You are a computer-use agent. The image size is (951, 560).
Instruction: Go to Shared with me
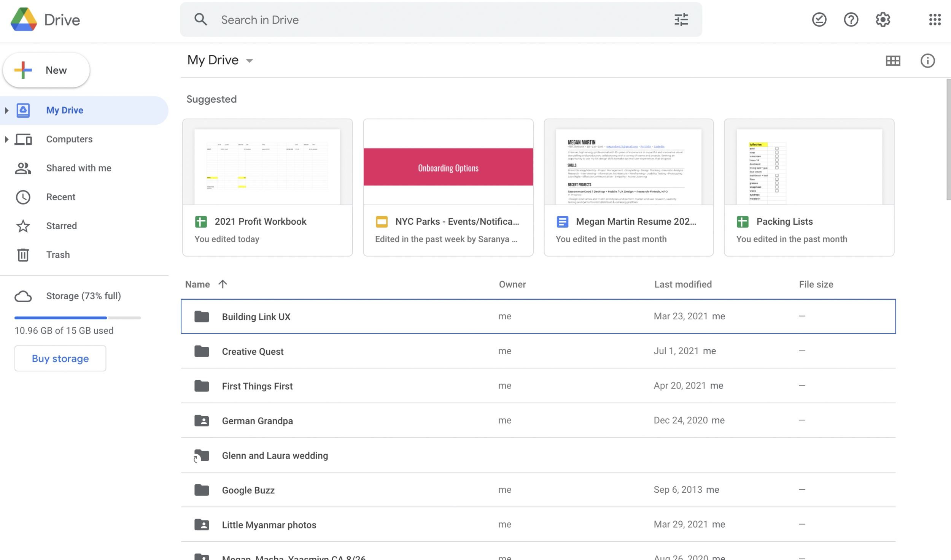[x=78, y=168]
